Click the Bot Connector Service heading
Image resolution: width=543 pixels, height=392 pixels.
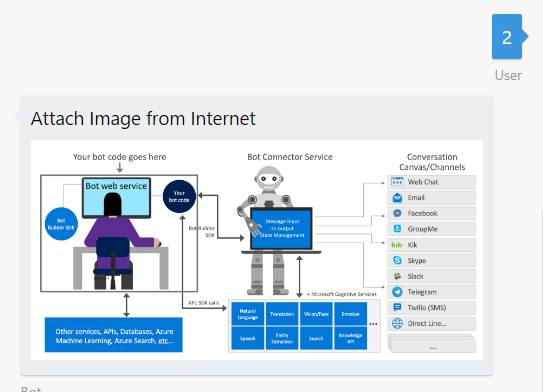click(290, 157)
